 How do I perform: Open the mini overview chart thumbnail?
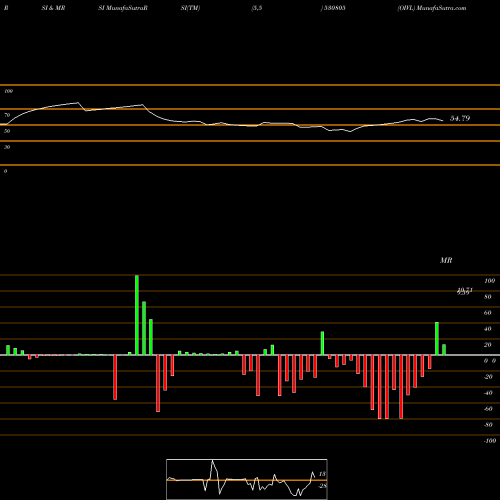point(247,479)
